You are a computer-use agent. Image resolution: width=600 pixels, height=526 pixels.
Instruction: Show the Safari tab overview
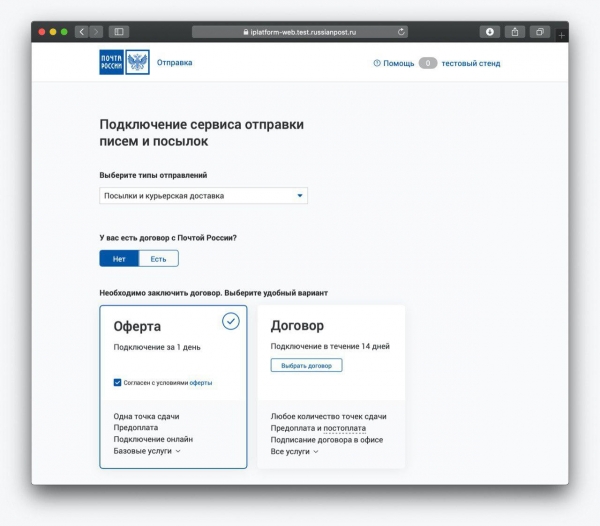(x=540, y=32)
